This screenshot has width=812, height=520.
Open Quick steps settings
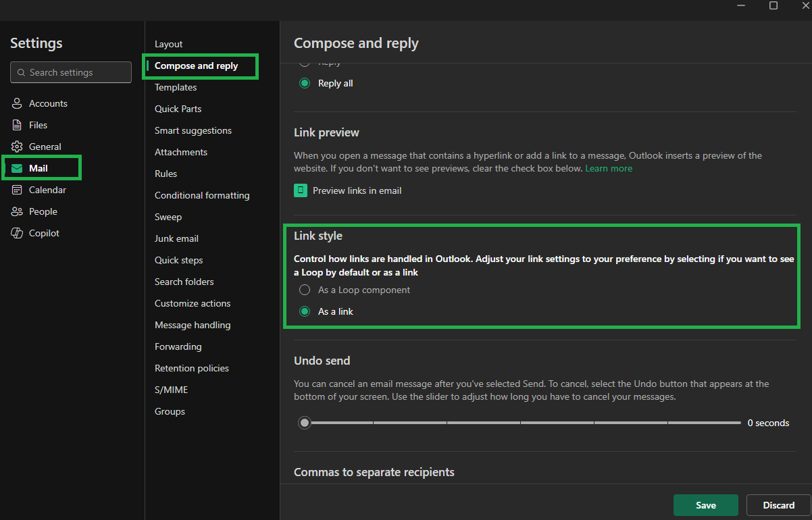coord(179,260)
